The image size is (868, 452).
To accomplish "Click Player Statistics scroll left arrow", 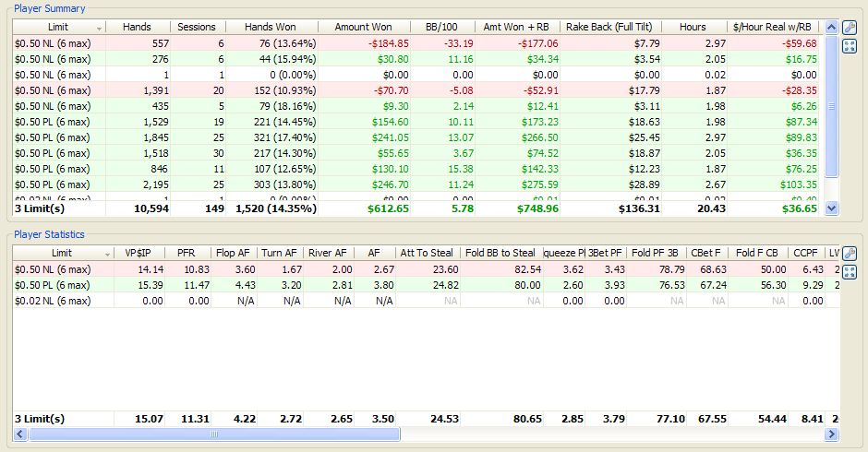I will (18, 434).
